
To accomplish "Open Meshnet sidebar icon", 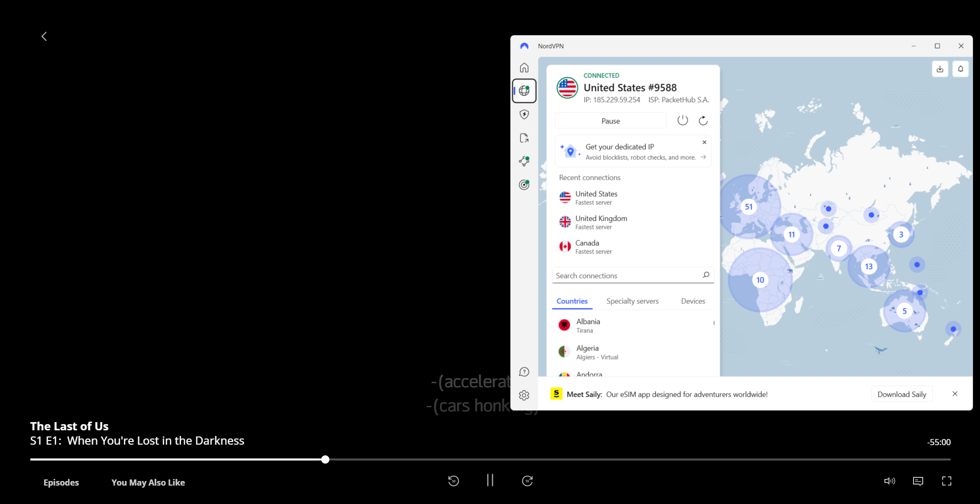I will point(524,161).
